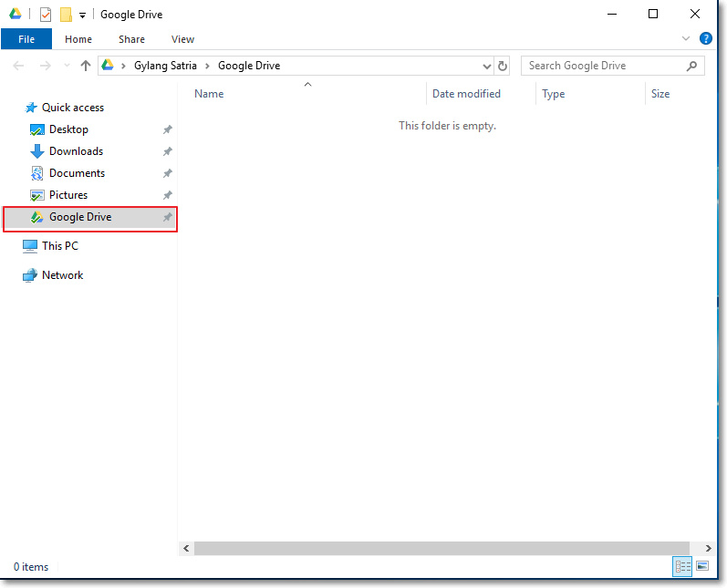Select Network in navigation pane

click(63, 274)
